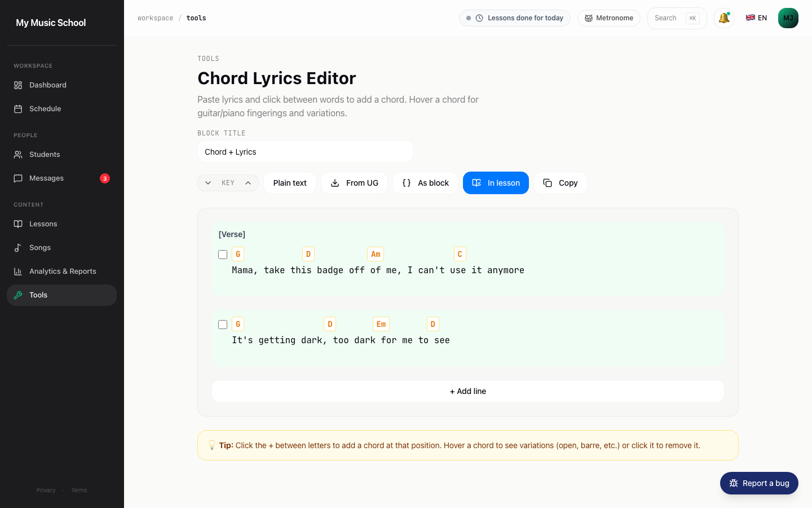Transpose key down with chevron
812x508 pixels.
[x=208, y=183]
